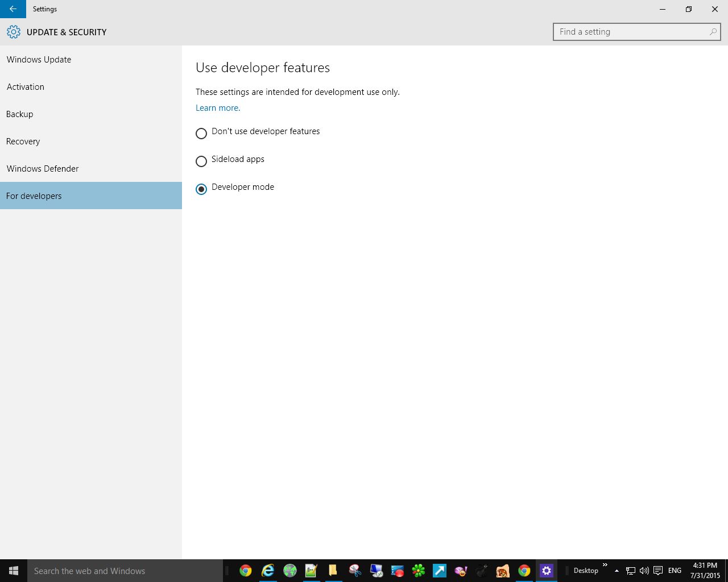The width and height of the screenshot is (728, 582).
Task: Open the Action Center notifications icon
Action: coord(658,571)
